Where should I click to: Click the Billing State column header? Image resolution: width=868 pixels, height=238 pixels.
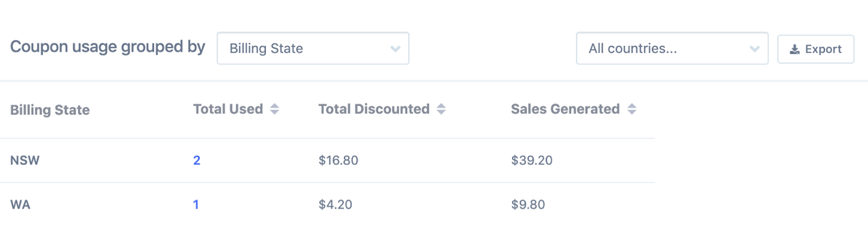pos(50,110)
